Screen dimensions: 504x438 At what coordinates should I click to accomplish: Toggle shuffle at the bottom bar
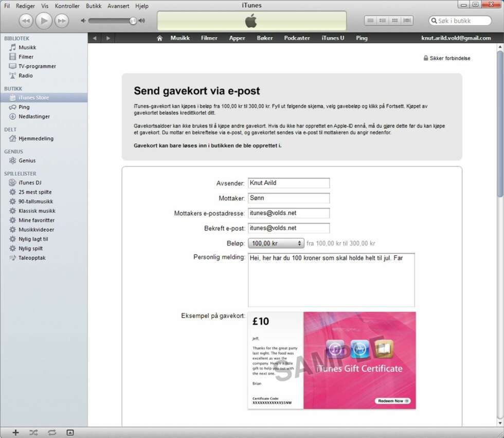33,432
